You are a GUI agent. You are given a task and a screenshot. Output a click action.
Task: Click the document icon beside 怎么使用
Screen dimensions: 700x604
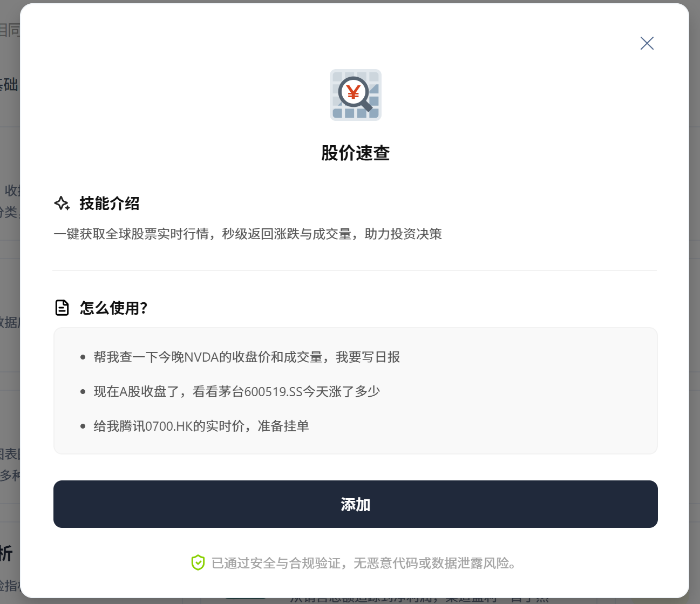(62, 308)
